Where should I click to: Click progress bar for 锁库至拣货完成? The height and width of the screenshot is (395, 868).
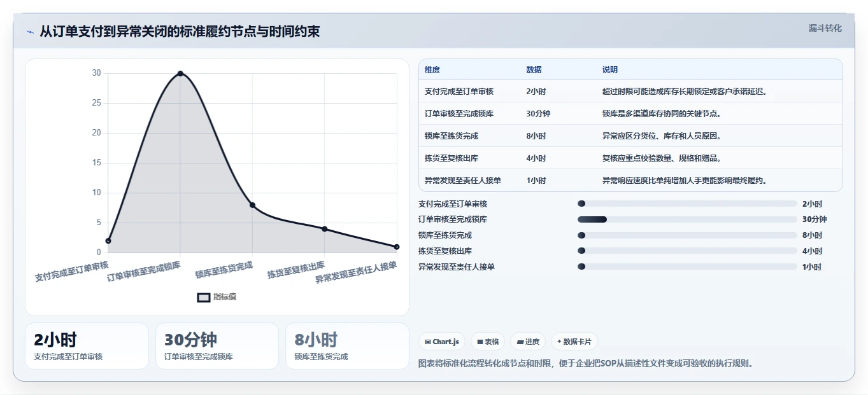point(687,235)
